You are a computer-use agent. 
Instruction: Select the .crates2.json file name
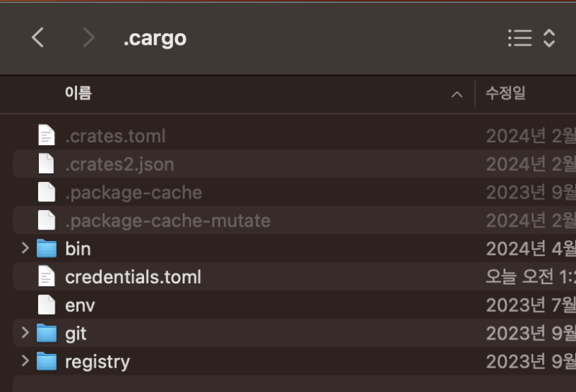click(x=120, y=164)
